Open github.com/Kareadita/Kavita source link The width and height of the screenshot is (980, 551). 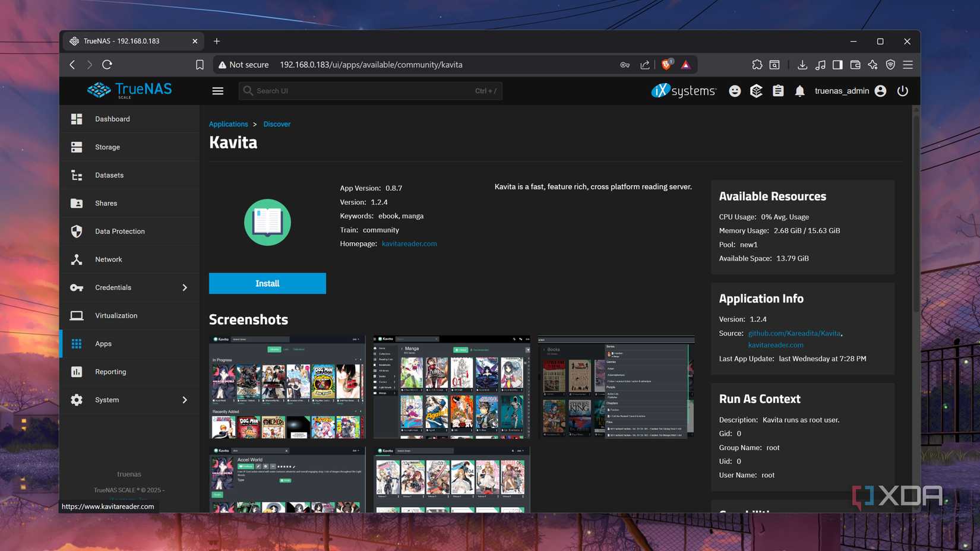(794, 333)
